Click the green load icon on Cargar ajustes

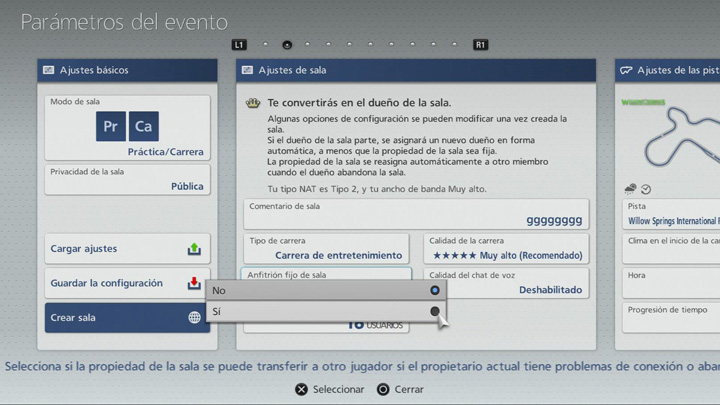[x=194, y=249]
